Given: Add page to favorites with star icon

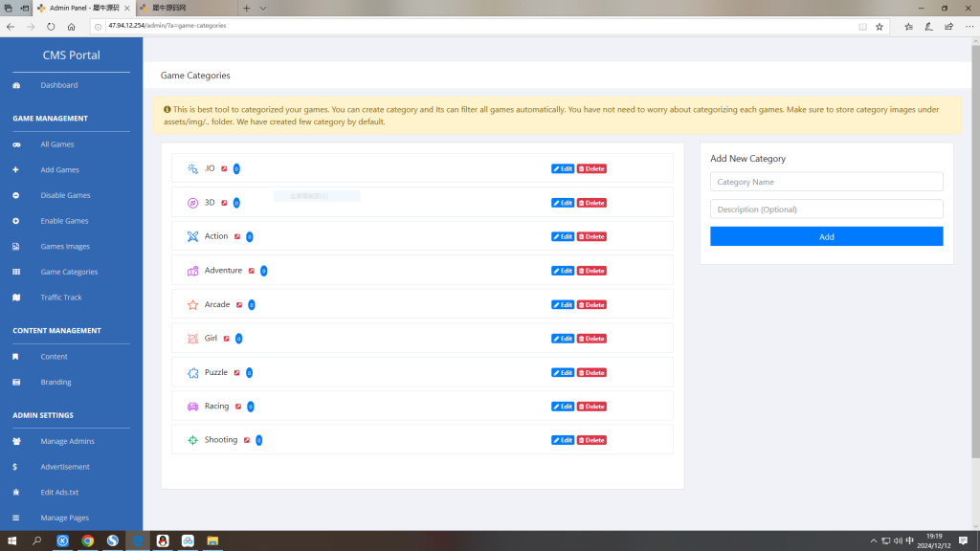Looking at the screenshot, I should (x=879, y=27).
